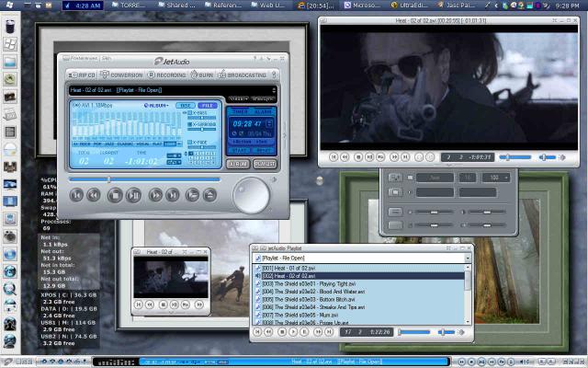Toggle the X-Fade checkbox
Screen dimensions: 588x368
click(190, 142)
